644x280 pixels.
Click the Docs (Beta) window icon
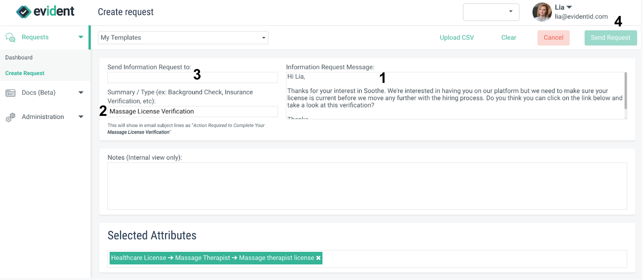click(x=10, y=93)
